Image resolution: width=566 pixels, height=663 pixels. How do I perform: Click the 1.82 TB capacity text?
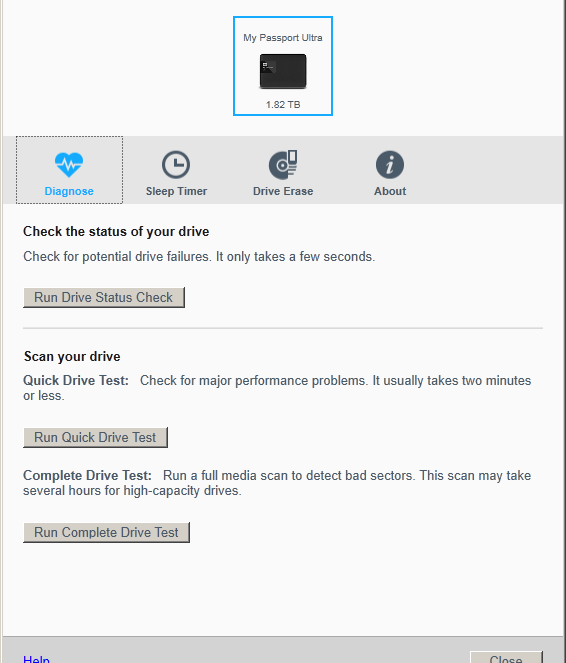[x=283, y=104]
